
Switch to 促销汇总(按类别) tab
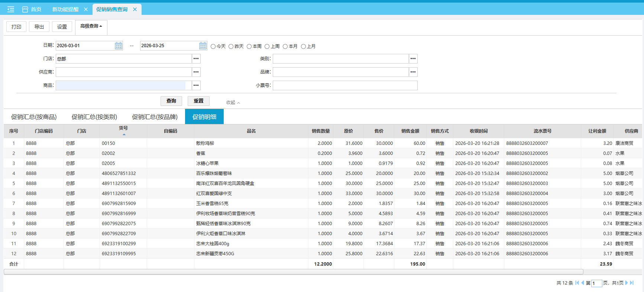[x=94, y=117]
